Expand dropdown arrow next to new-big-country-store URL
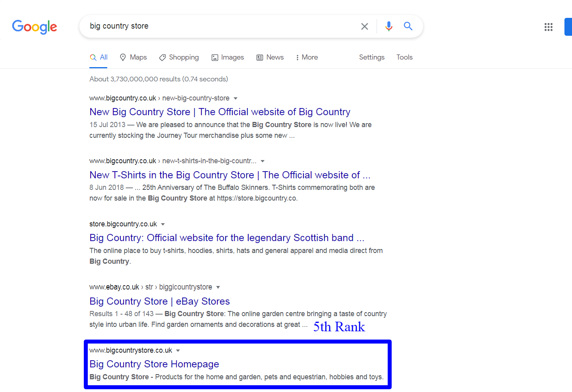 click(x=236, y=98)
